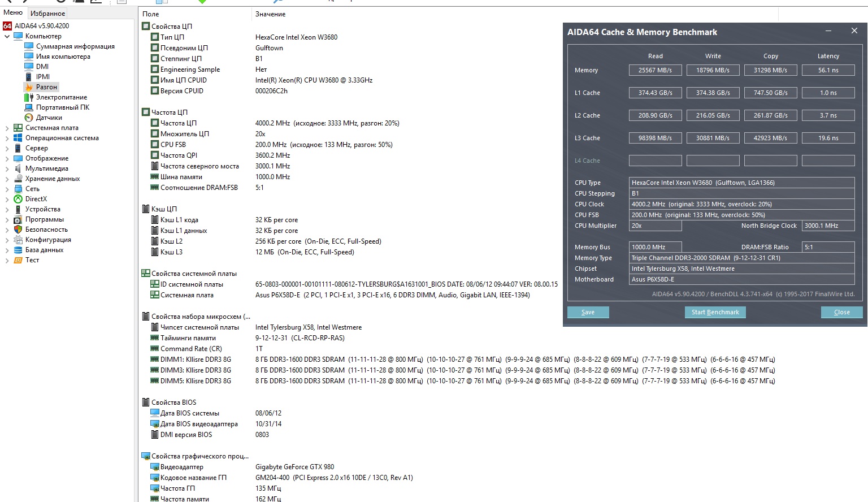This screenshot has height=502, width=868.
Task: Switch to the Избранное tab
Action: point(48,13)
